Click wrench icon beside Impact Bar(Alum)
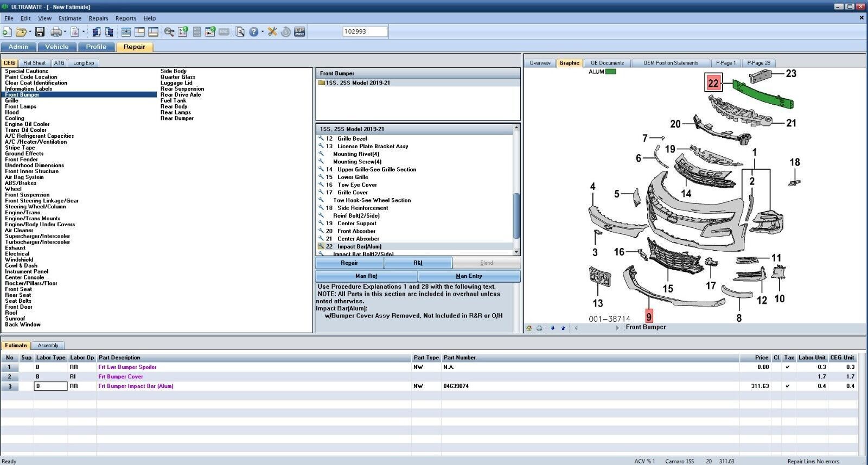Screen dimensions: 868x465 point(321,246)
